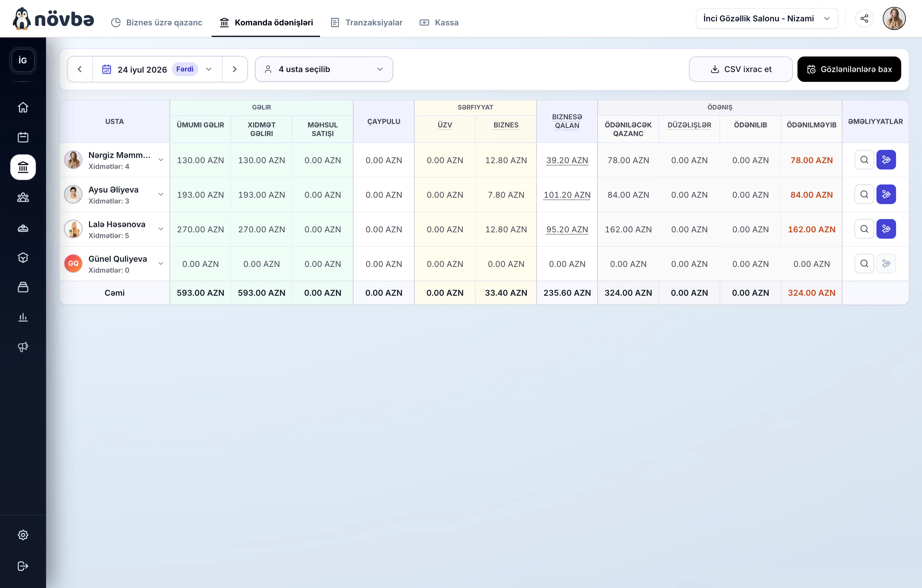This screenshot has height=588, width=922.
Task: Open the İnci Gözəllik Salonu branch selector
Action: 767,18
